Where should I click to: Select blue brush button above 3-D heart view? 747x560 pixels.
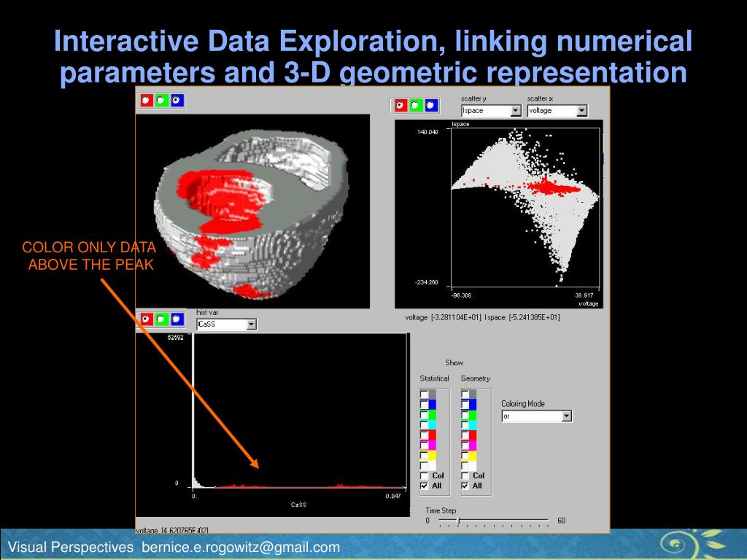(x=177, y=101)
